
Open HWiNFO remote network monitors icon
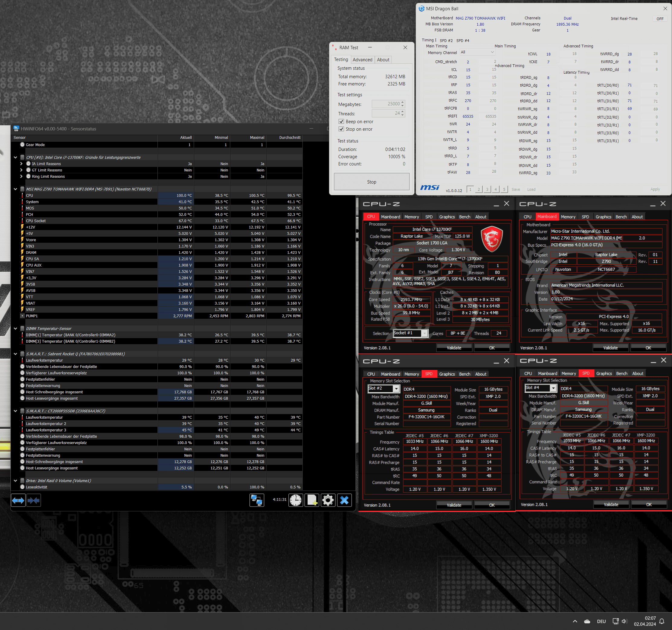point(256,500)
